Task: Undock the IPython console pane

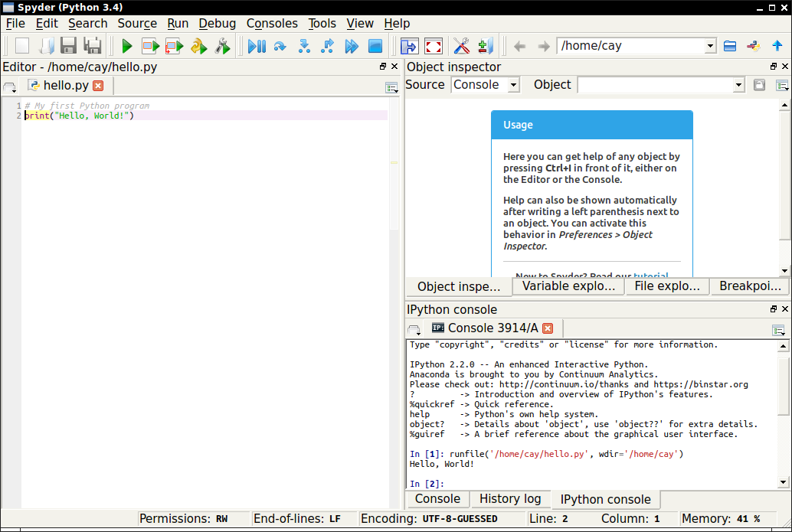Action: tap(774, 309)
